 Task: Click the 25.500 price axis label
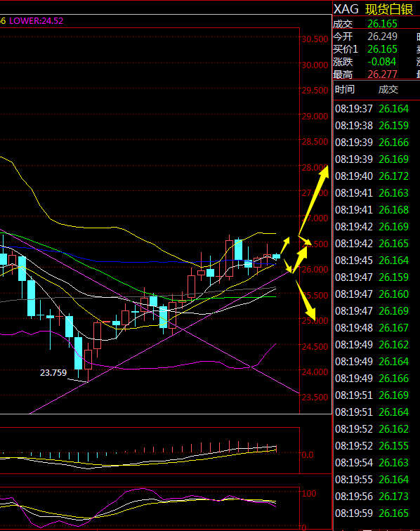coord(315,295)
